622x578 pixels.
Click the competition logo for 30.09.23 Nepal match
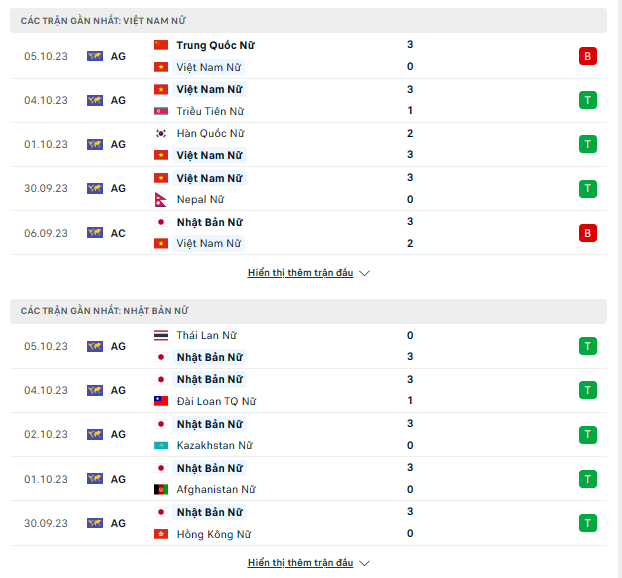click(x=95, y=188)
